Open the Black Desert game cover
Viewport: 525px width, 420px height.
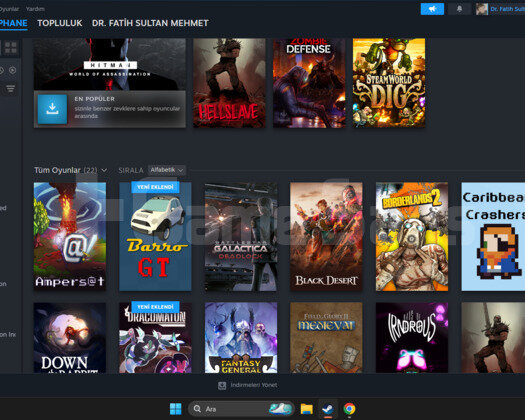coord(326,236)
